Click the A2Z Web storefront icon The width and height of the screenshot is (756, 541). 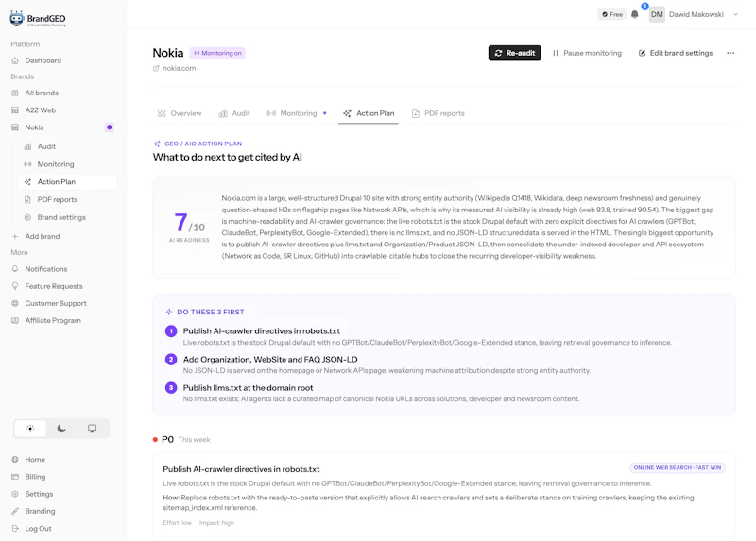click(15, 110)
